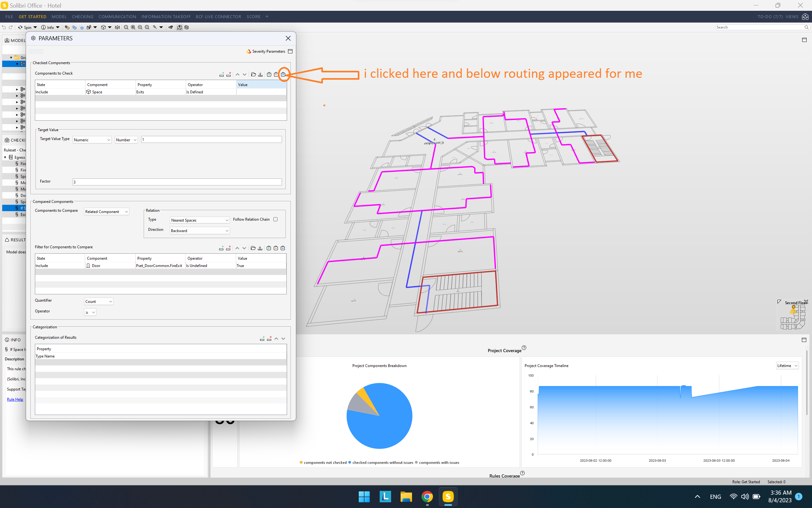Open the Target Value Type Numeric dropdown
Screen dimensions: 812x508
click(92, 140)
